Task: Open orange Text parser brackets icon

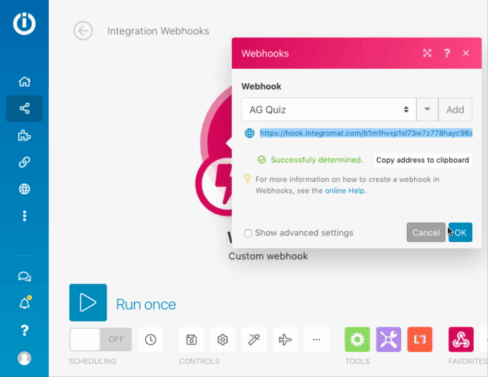Action: [x=420, y=340]
